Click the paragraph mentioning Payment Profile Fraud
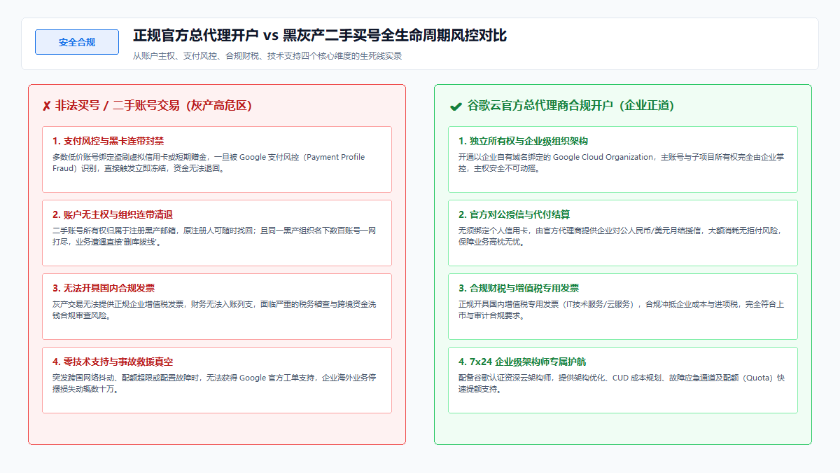This screenshot has height=473, width=840. [209, 163]
